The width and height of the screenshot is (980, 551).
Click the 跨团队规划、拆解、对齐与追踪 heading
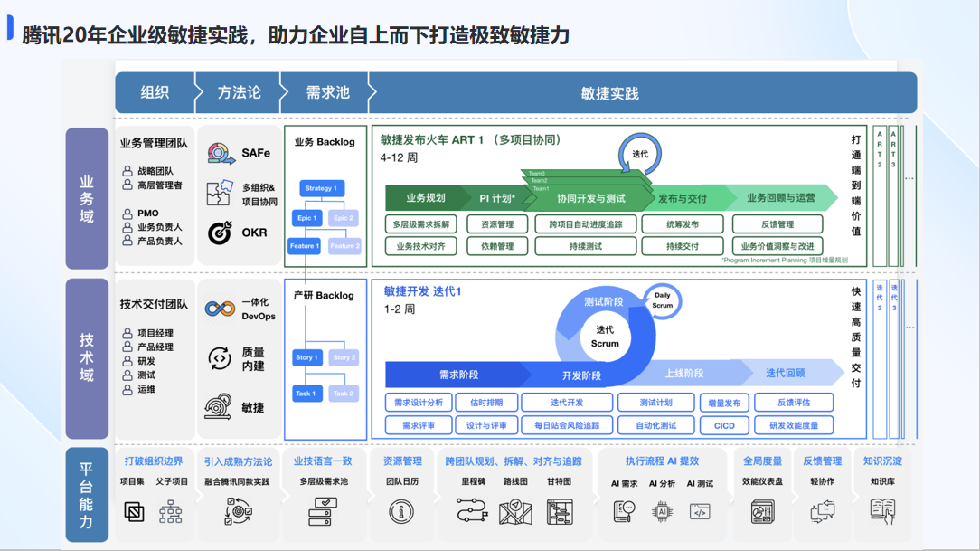[514, 461]
